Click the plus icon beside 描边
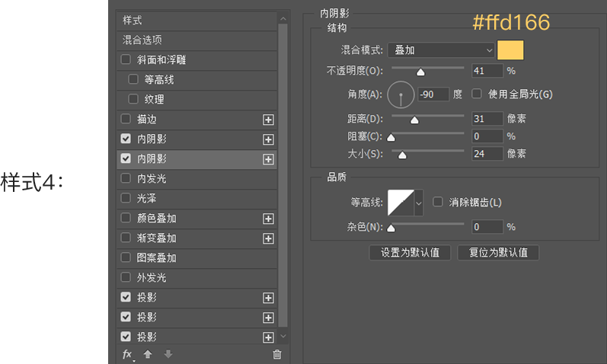Viewport: 607px width, 364px height. 268,120
